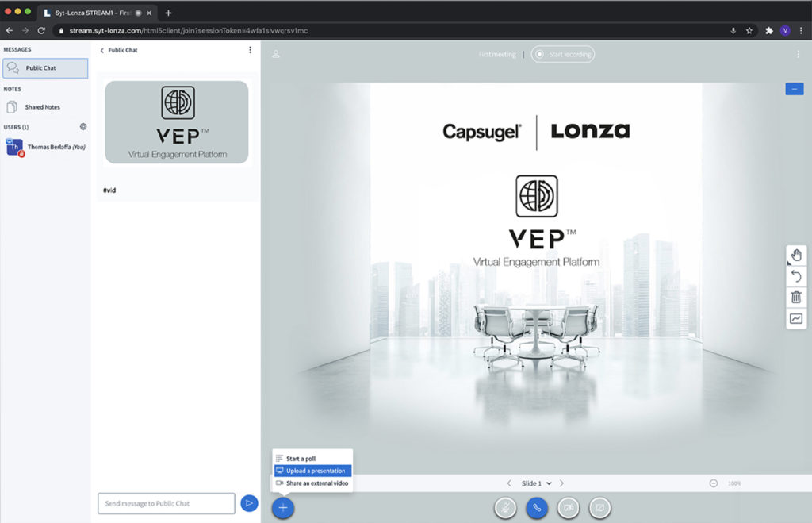This screenshot has width=812, height=523.
Task: Undo the last annotation
Action: click(796, 276)
